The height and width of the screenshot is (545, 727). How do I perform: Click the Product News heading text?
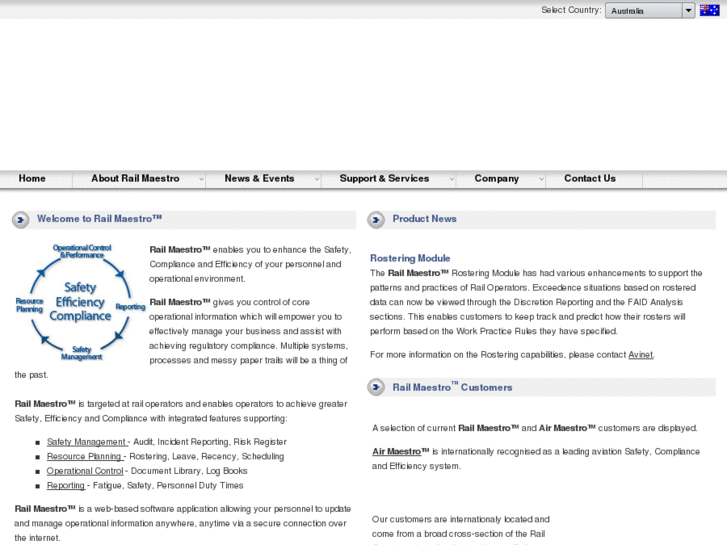click(424, 218)
